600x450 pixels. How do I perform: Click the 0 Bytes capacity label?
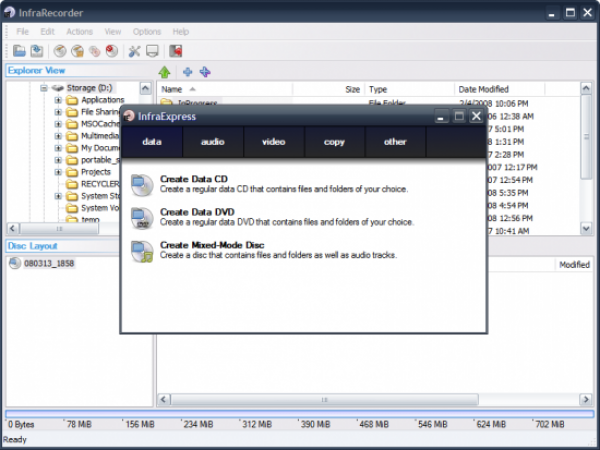click(x=21, y=424)
